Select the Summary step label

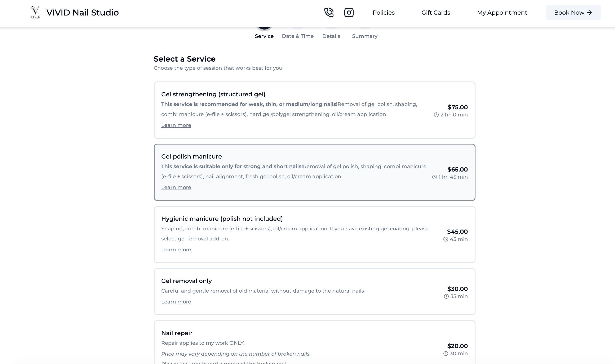click(x=364, y=36)
